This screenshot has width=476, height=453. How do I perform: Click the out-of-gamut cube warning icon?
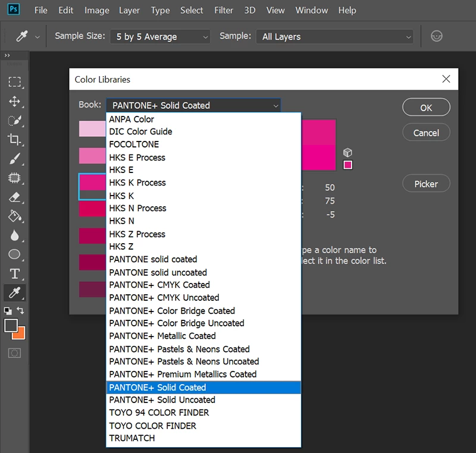click(347, 152)
